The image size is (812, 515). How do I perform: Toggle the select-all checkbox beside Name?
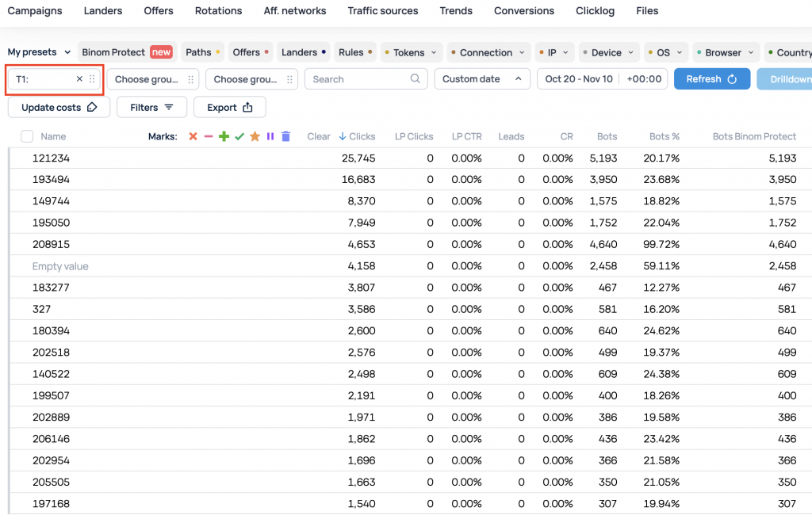[27, 137]
